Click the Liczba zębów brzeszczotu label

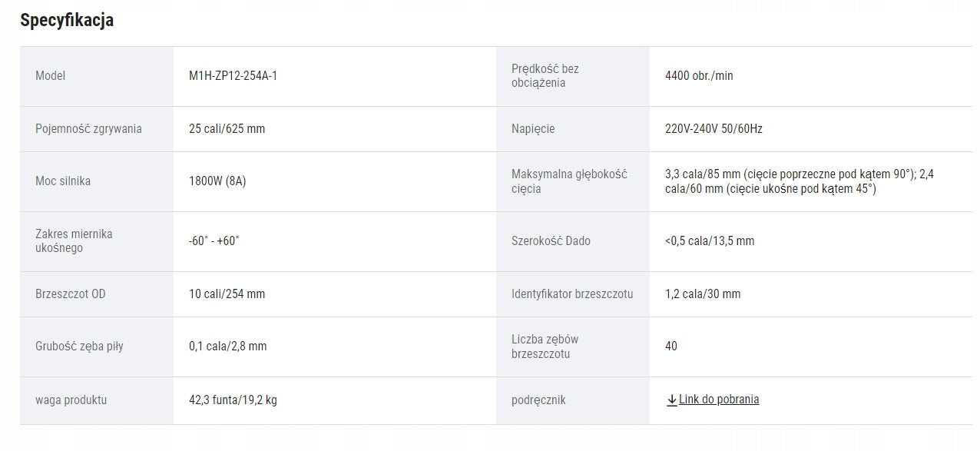click(545, 347)
